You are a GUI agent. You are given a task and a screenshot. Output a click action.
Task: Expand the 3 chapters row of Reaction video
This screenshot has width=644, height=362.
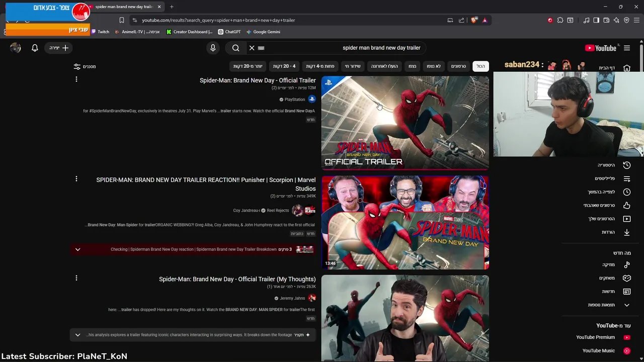(x=194, y=249)
